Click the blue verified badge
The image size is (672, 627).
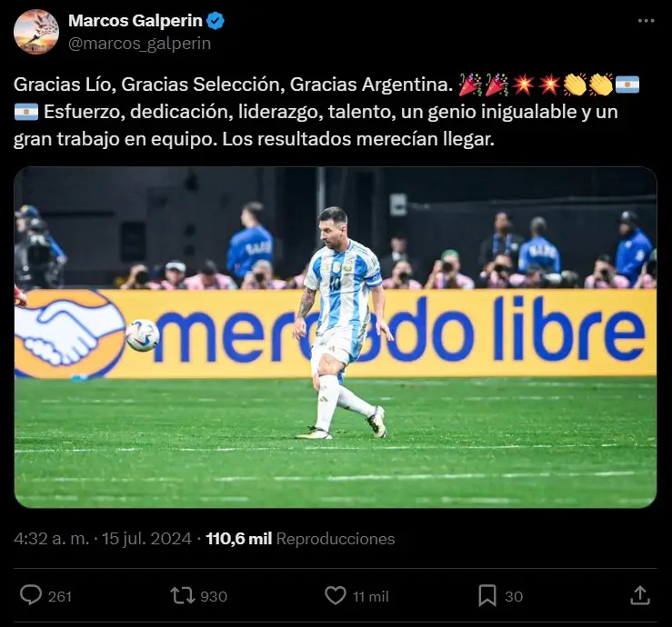pos(216,21)
